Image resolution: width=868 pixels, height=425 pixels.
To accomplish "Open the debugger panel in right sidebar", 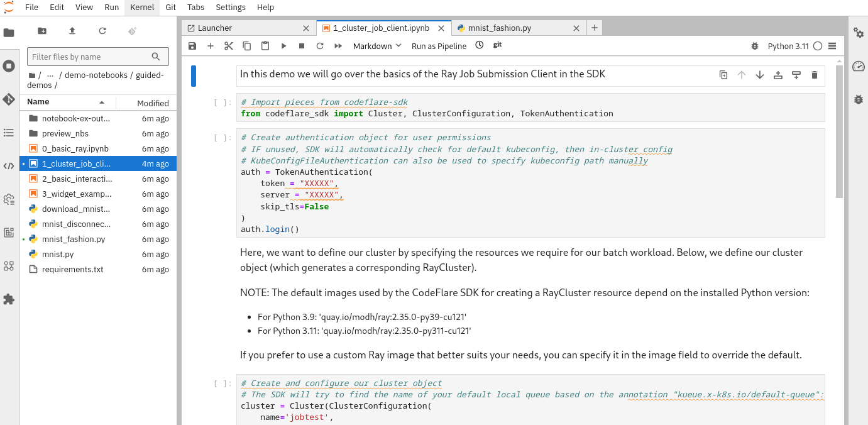I will click(x=859, y=99).
